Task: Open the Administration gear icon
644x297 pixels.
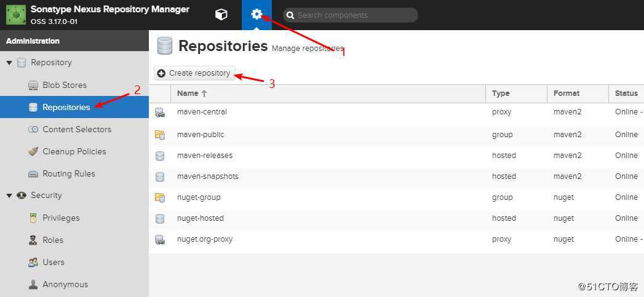Action: point(256,15)
